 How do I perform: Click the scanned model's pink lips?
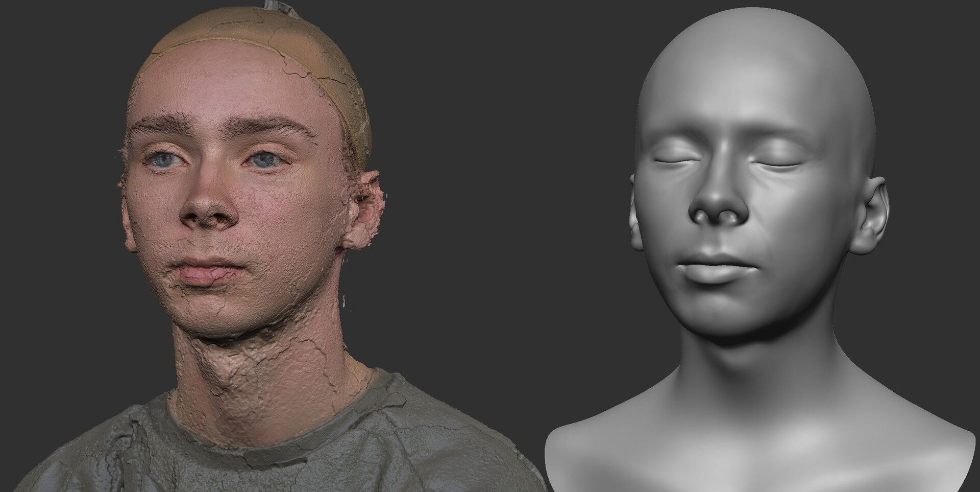click(200, 274)
